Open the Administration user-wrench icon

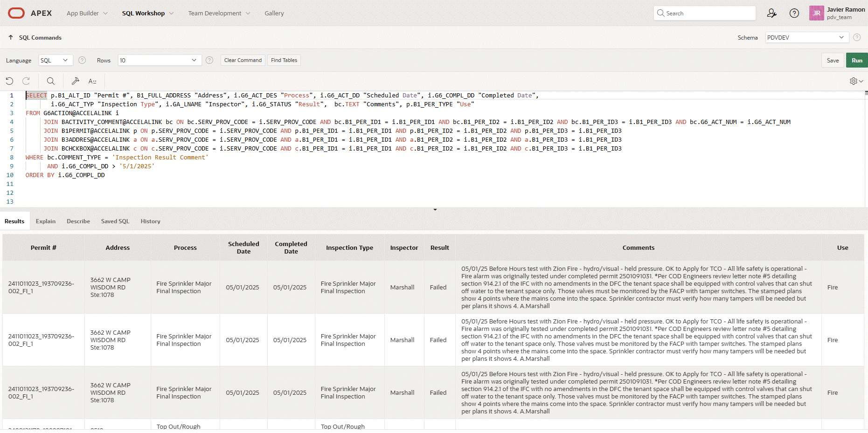click(x=771, y=13)
